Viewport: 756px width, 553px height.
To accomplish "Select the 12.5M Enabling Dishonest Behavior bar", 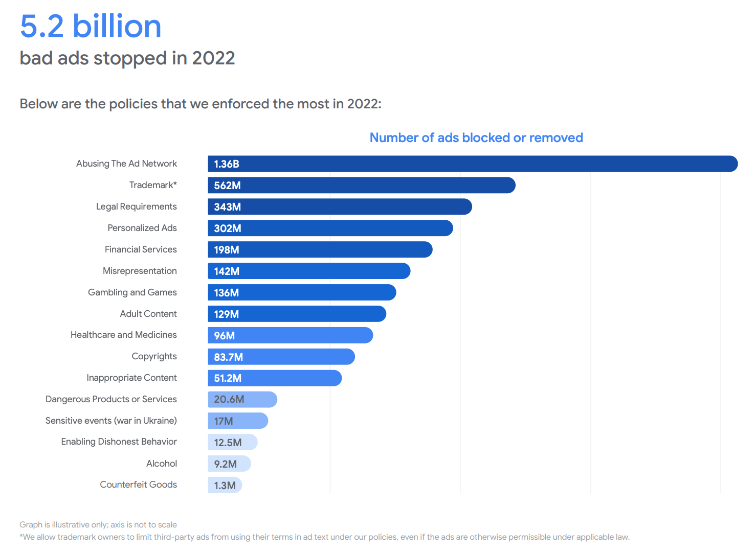I will tap(233, 442).
